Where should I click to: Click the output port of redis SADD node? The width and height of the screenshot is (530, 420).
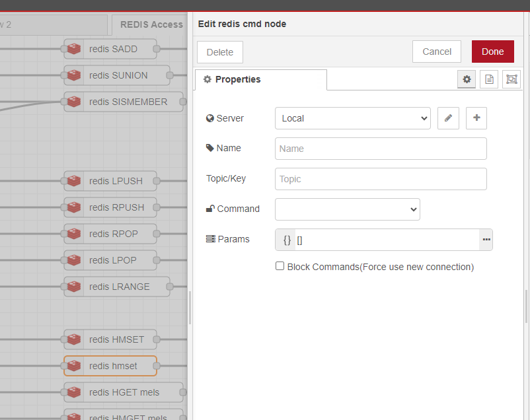pos(156,49)
